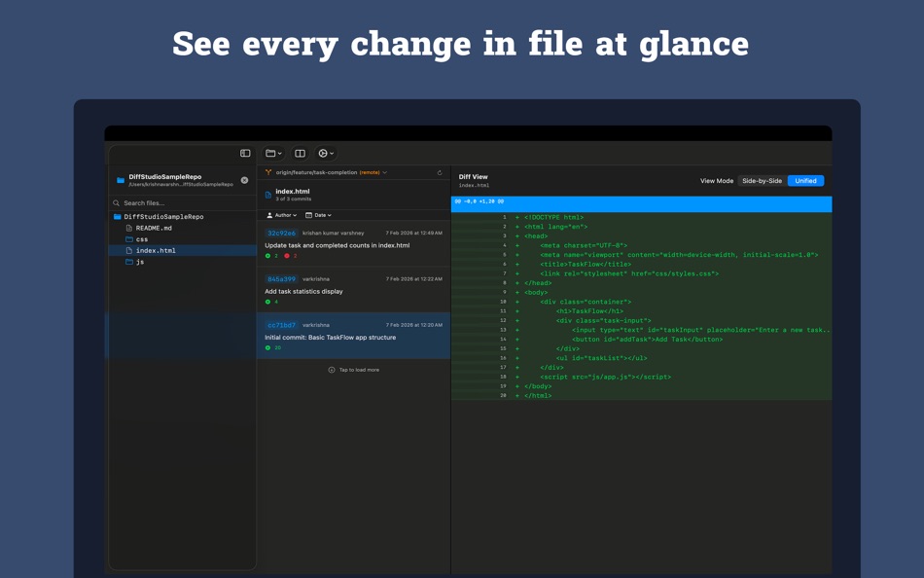Click the branch icon next to origin/feature/task-completion
This screenshot has height=578, width=924.
(x=268, y=171)
